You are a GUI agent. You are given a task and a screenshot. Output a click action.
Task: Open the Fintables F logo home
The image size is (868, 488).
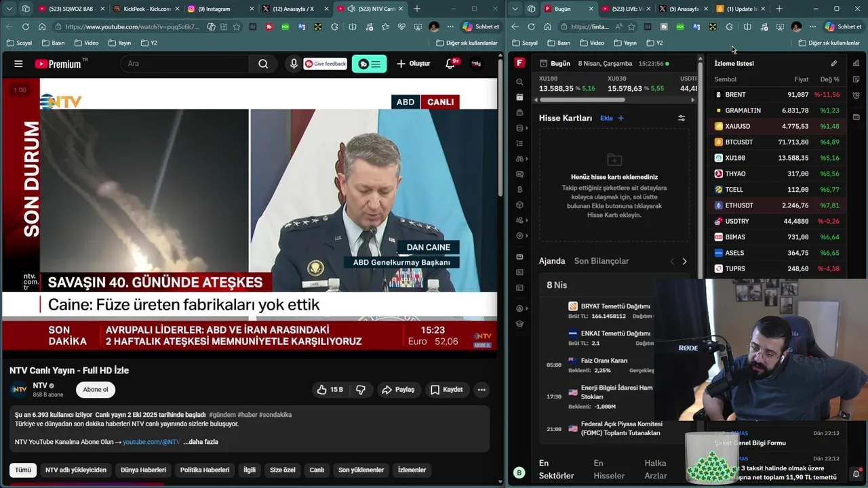click(x=519, y=63)
